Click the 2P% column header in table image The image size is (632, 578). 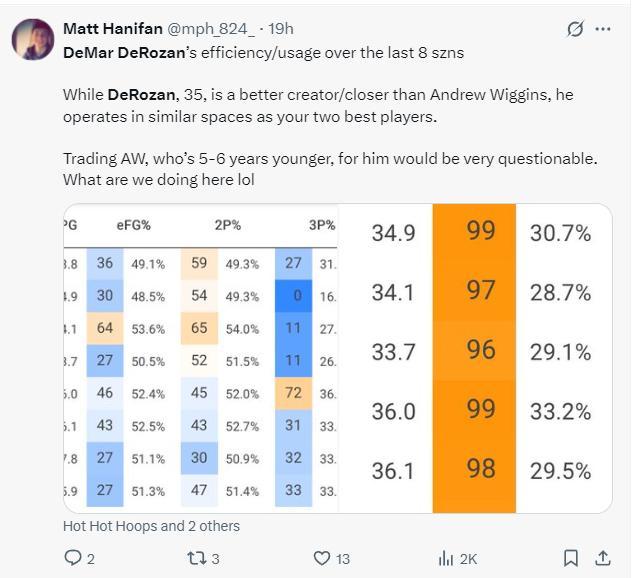(x=227, y=226)
